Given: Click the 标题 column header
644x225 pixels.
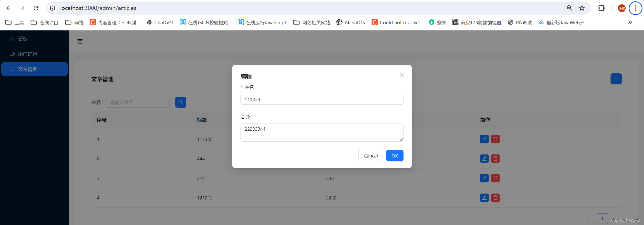Looking at the screenshot, I should [x=202, y=120].
